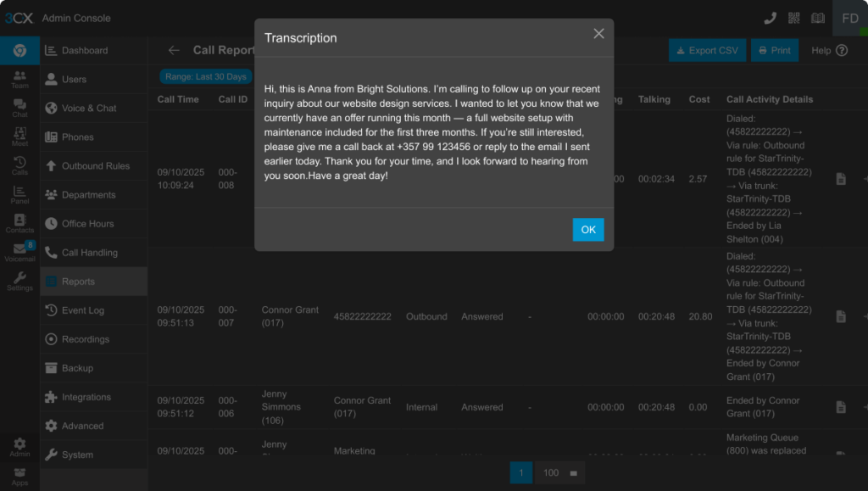Open the Chat panel icon
Image resolution: width=868 pixels, height=491 pixels.
pyautogui.click(x=19, y=108)
